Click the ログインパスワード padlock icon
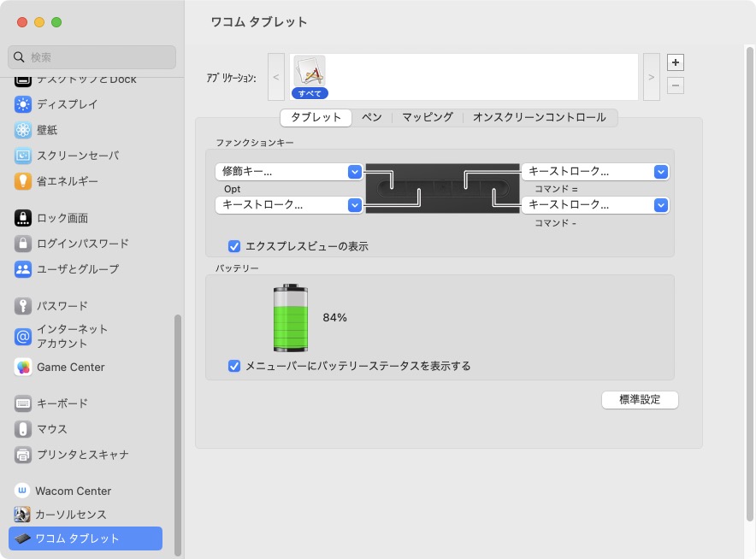The height and width of the screenshot is (559, 756). 22,244
